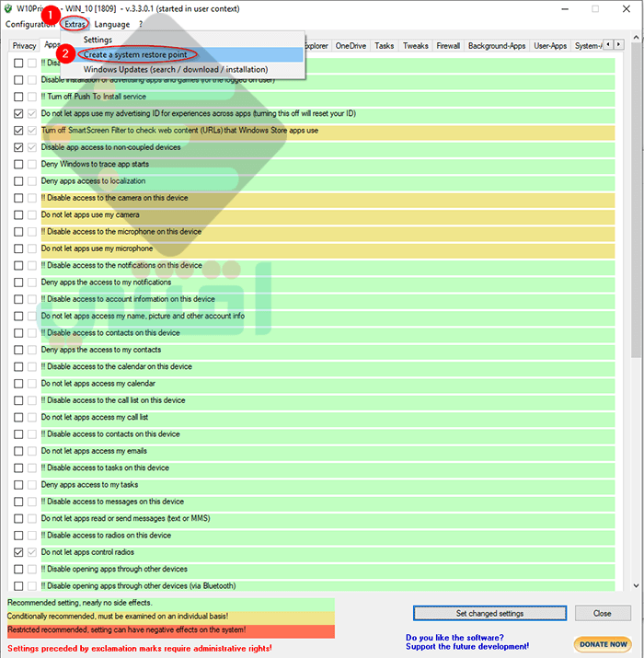644x658 pixels.
Task: Click Settings preceded by exclamation marks notice
Action: (x=140, y=649)
